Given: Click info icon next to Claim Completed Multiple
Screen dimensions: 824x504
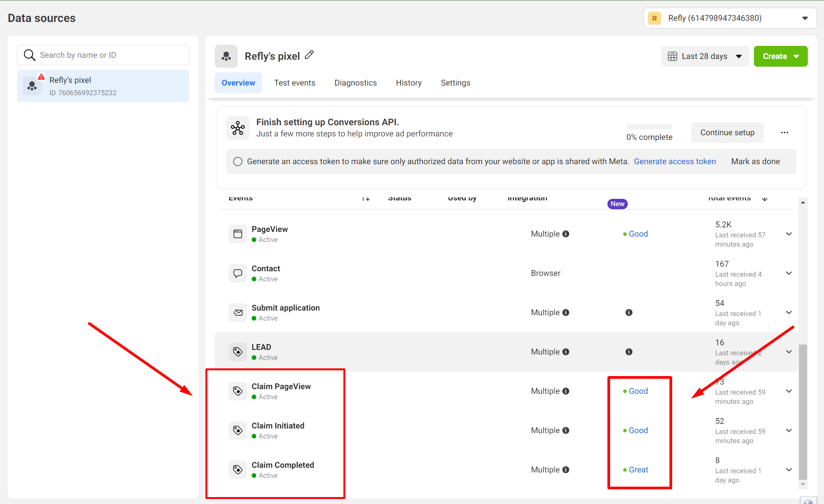Looking at the screenshot, I should click(566, 470).
